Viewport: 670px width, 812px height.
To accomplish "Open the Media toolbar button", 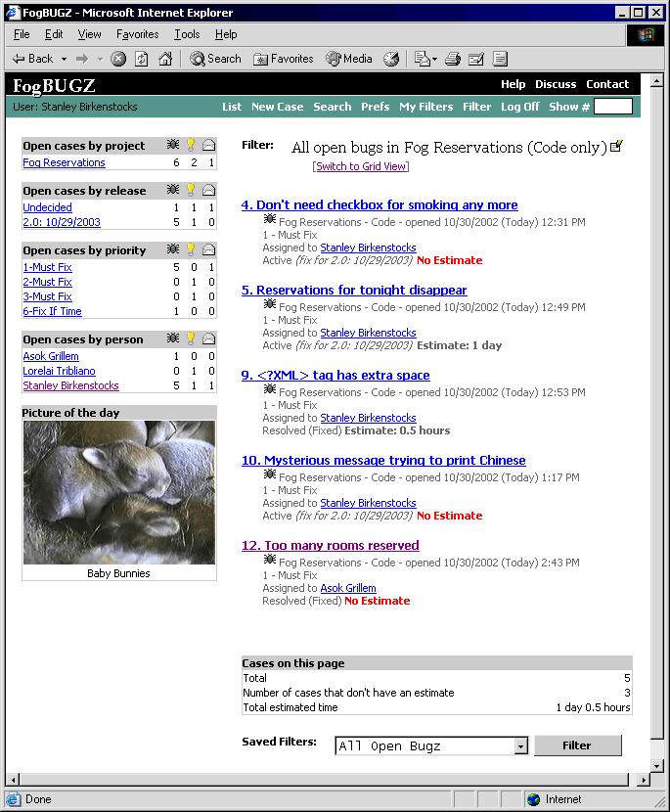I will click(349, 59).
